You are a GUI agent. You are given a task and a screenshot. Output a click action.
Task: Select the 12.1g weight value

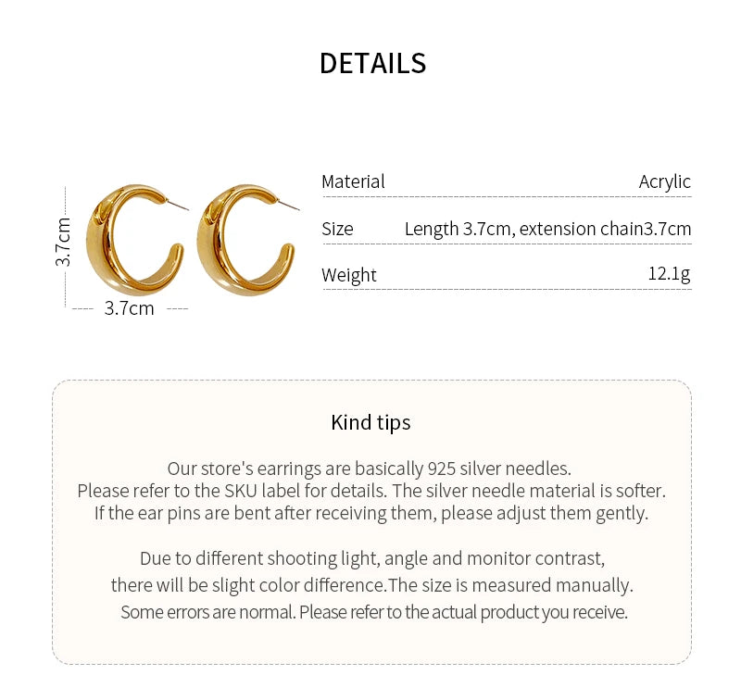coord(669,273)
